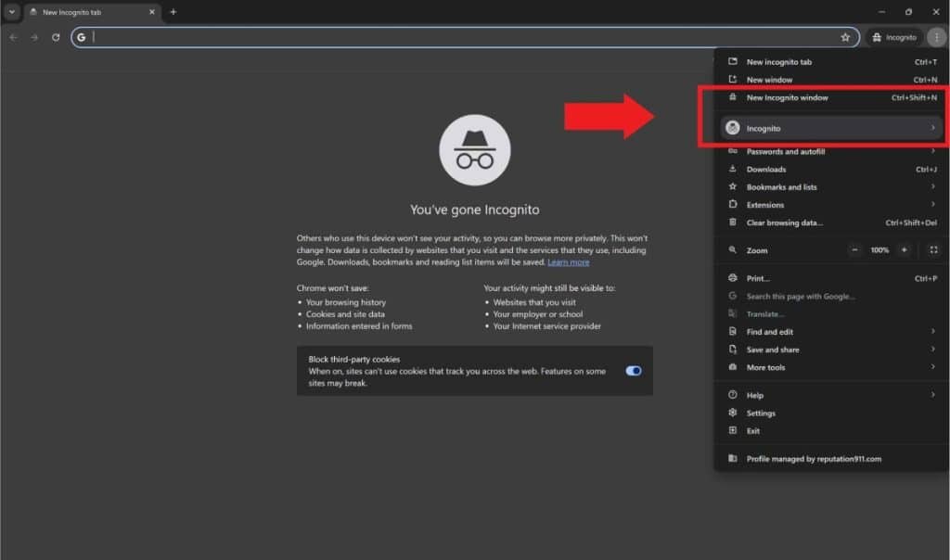Expand the Extensions submenu
The image size is (950, 560).
(831, 205)
